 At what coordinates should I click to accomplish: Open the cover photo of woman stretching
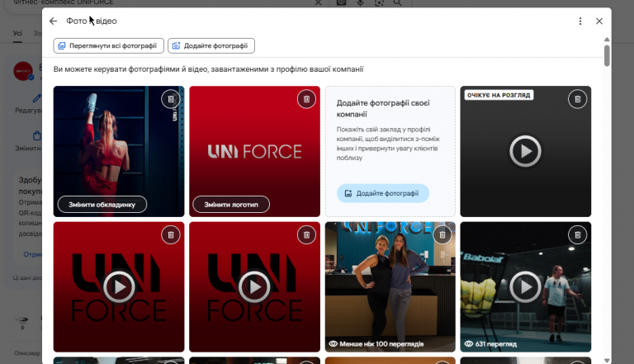click(119, 151)
